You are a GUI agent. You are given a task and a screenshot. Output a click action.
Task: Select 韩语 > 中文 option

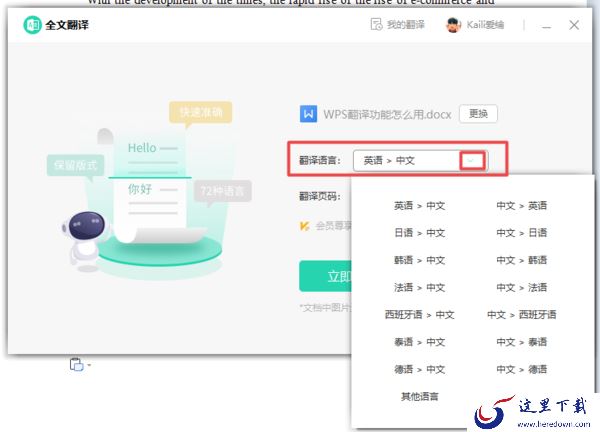(x=419, y=260)
